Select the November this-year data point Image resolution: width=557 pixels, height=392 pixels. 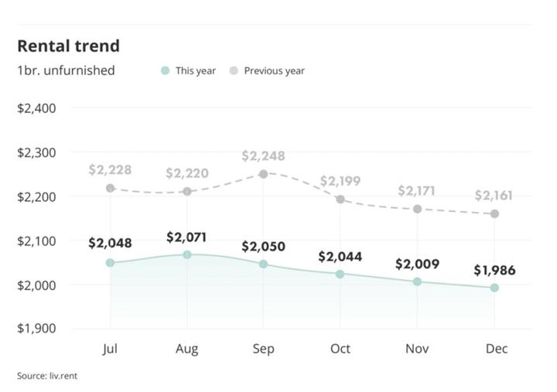pyautogui.click(x=418, y=281)
